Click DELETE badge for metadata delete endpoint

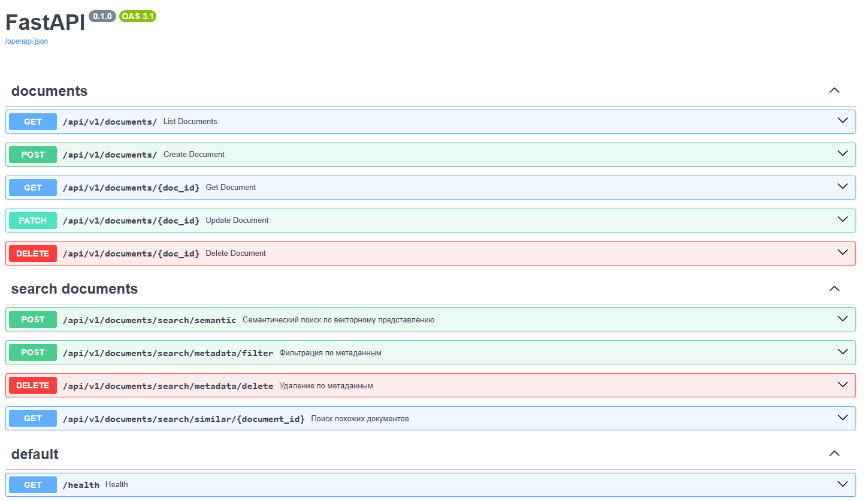click(x=33, y=385)
